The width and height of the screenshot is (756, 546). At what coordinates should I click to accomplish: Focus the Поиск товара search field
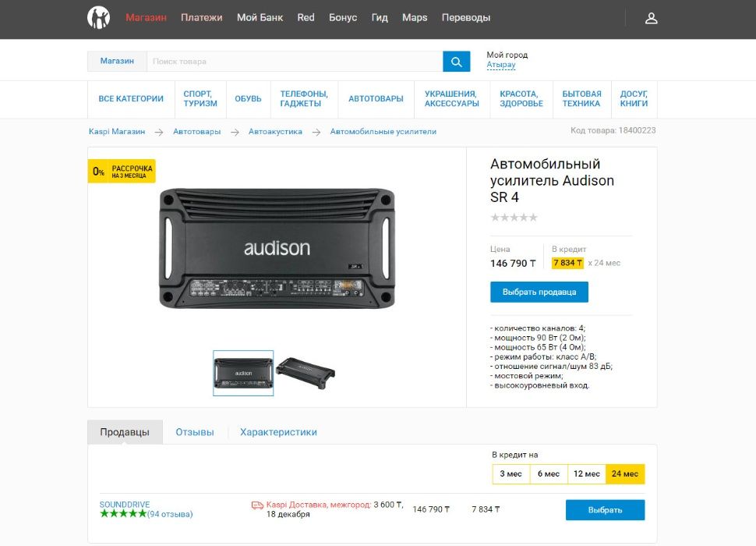295,62
